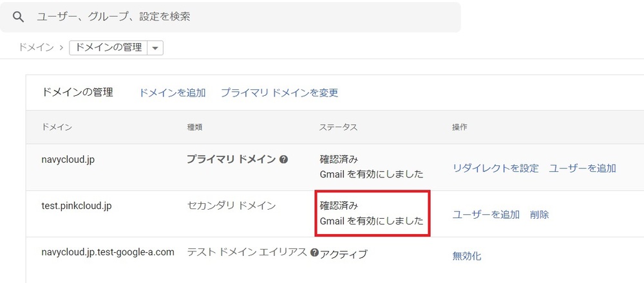Image resolution: width=644 pixels, height=283 pixels.
Task: Click the ドメイン column header
Action: [57, 127]
